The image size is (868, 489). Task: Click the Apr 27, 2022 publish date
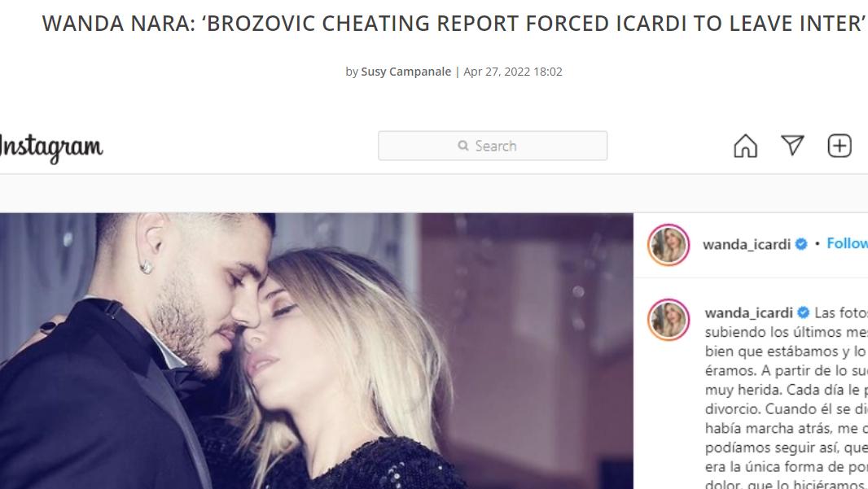513,72
